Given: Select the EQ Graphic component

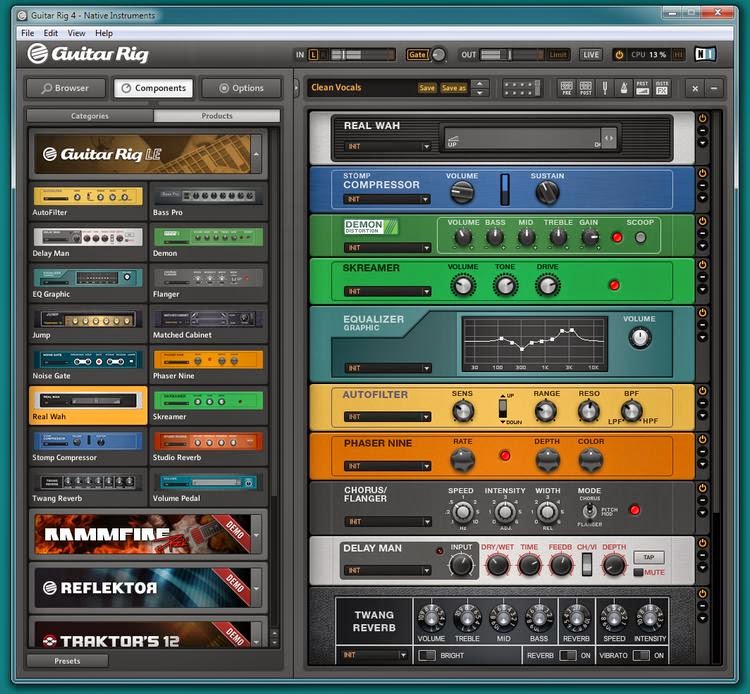Looking at the screenshot, I should point(88,283).
